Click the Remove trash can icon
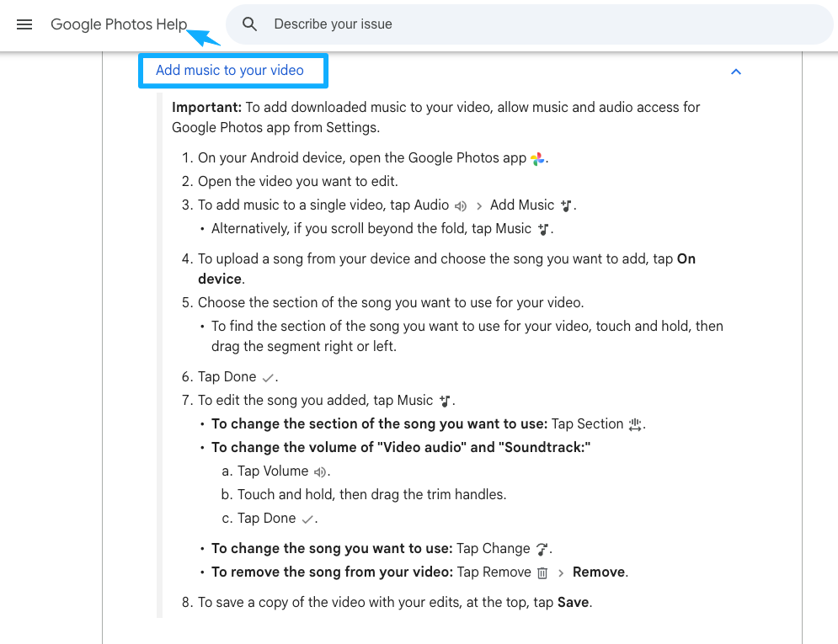 (542, 573)
